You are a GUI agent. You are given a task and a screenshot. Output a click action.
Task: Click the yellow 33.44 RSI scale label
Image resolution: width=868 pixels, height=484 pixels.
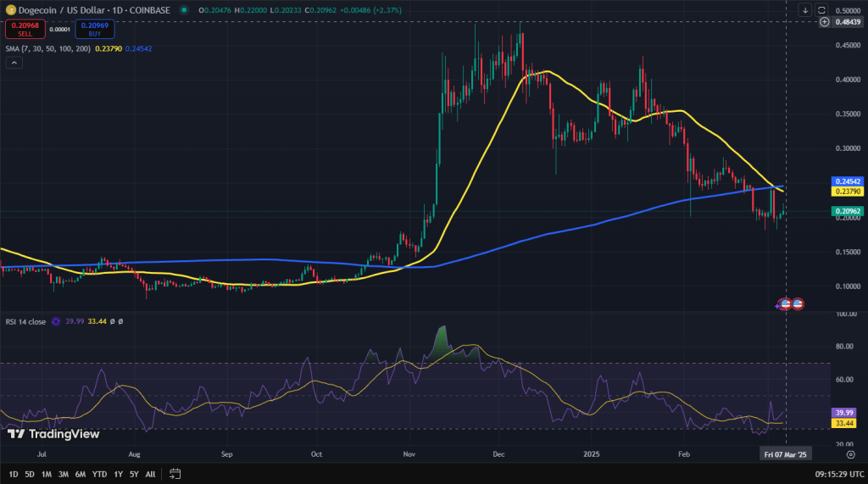pyautogui.click(x=844, y=423)
